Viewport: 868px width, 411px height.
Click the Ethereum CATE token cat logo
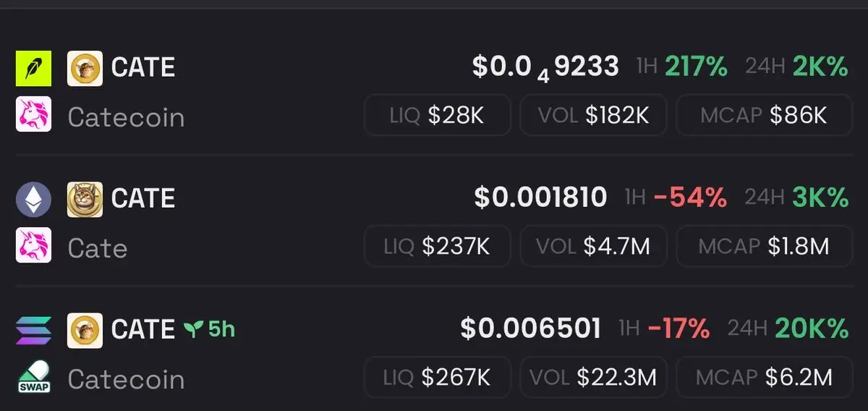pos(85,199)
